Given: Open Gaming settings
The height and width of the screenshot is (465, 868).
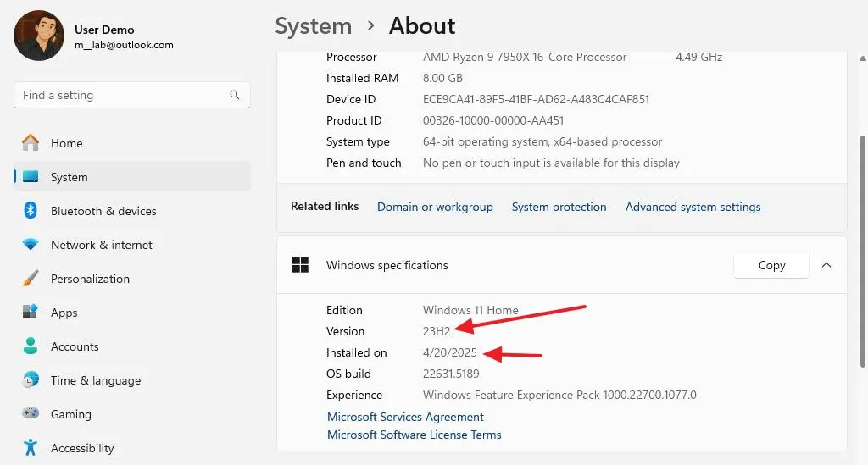Looking at the screenshot, I should (x=131, y=414).
